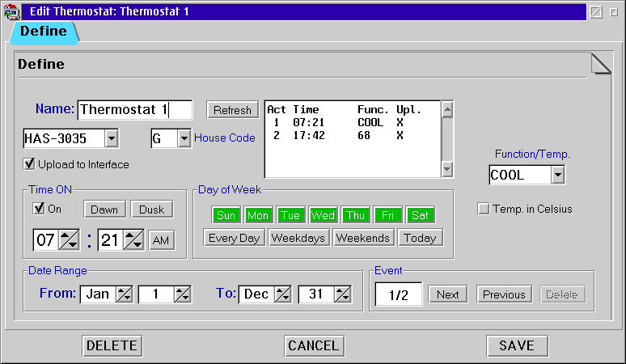Click the grayed Event Delete button
The width and height of the screenshot is (626, 364).
(562, 294)
